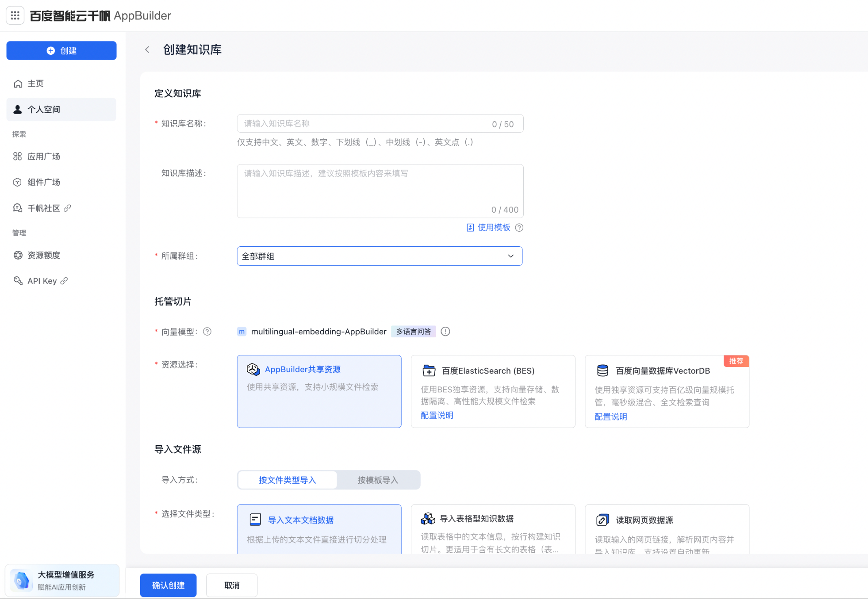Switch to 按文件类型导入 tab

[x=287, y=480]
